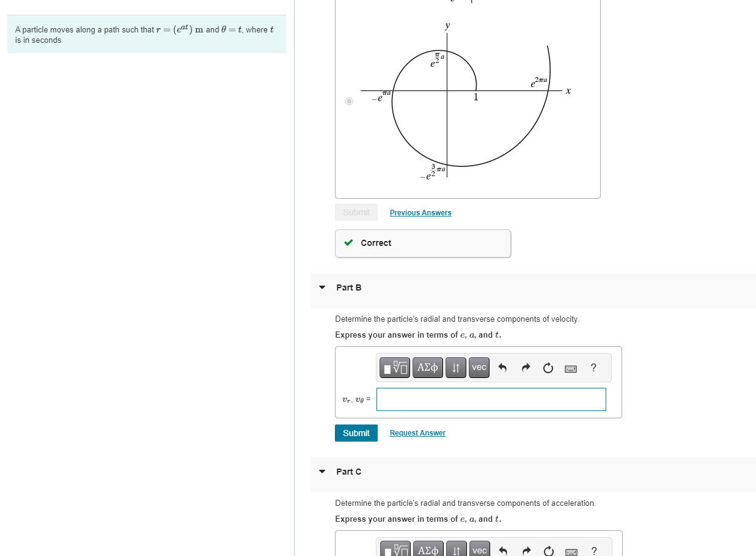Reset Part B answer field
The image size is (756, 556).
pos(548,368)
